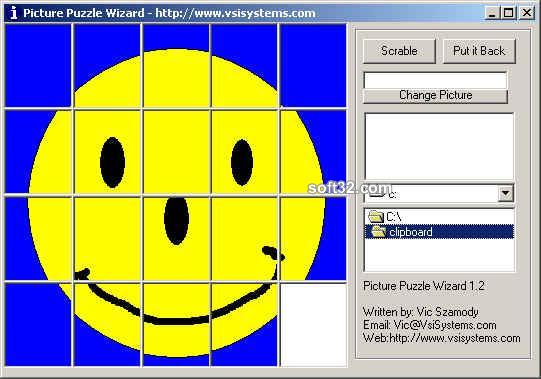
Task: Click the solid blue top-right corner tile
Action: [313, 66]
